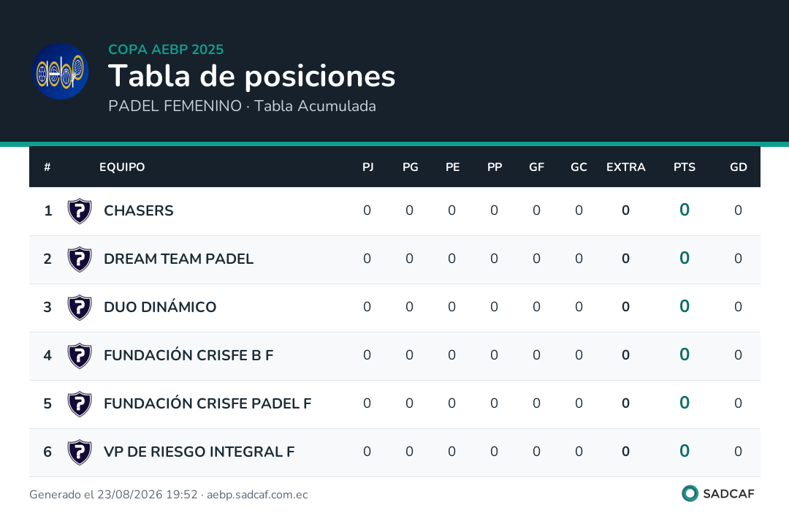The height and width of the screenshot is (532, 789).
Task: Click the AEBP round logo
Action: coord(61,71)
